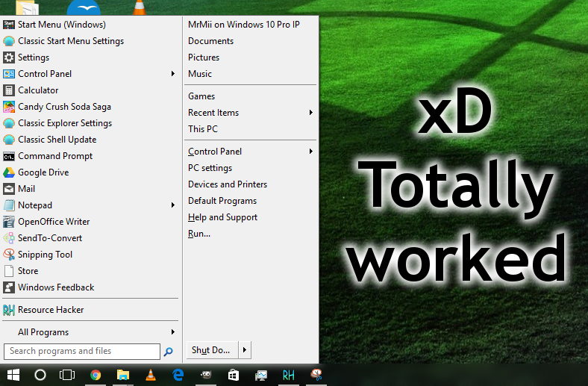Image resolution: width=588 pixels, height=386 pixels.
Task: Open Documents in the right column
Action: 210,41
